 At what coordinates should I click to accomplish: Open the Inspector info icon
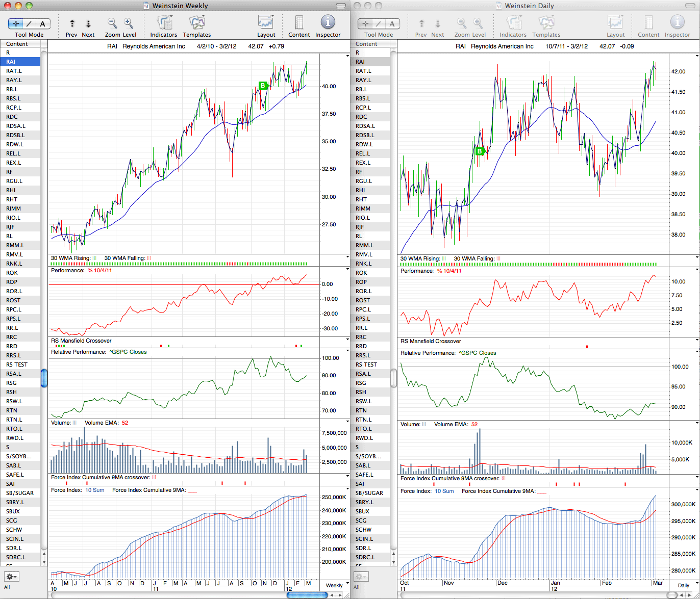point(328,22)
